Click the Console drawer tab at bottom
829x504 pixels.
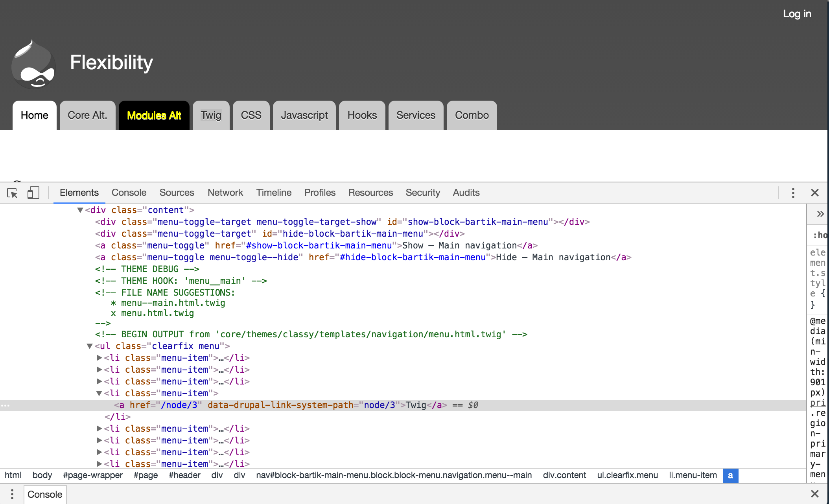click(45, 494)
